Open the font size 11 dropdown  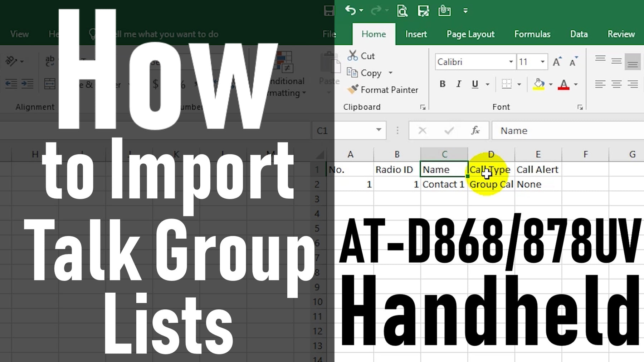[543, 62]
